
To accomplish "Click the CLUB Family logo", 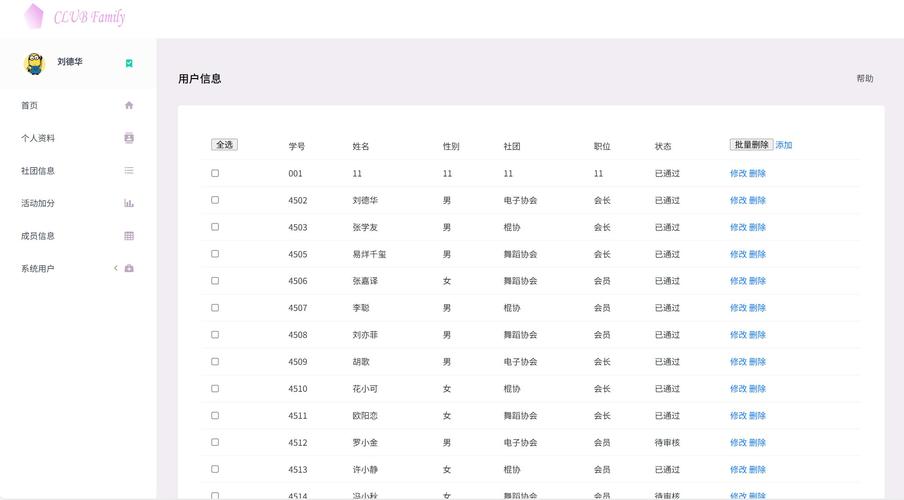I will pos(75,16).
